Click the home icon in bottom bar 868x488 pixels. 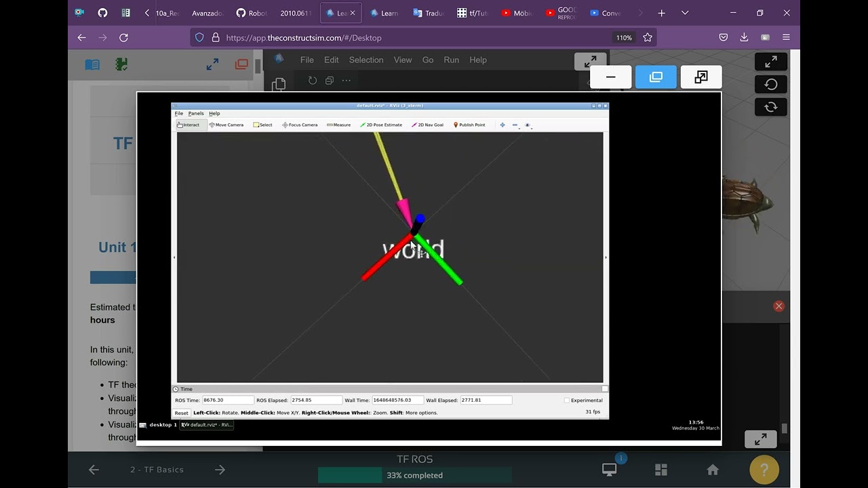[713, 469]
